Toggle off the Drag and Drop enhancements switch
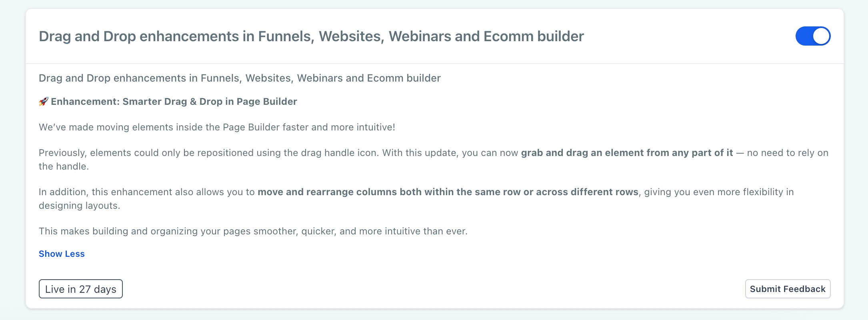This screenshot has width=868, height=320. [813, 36]
